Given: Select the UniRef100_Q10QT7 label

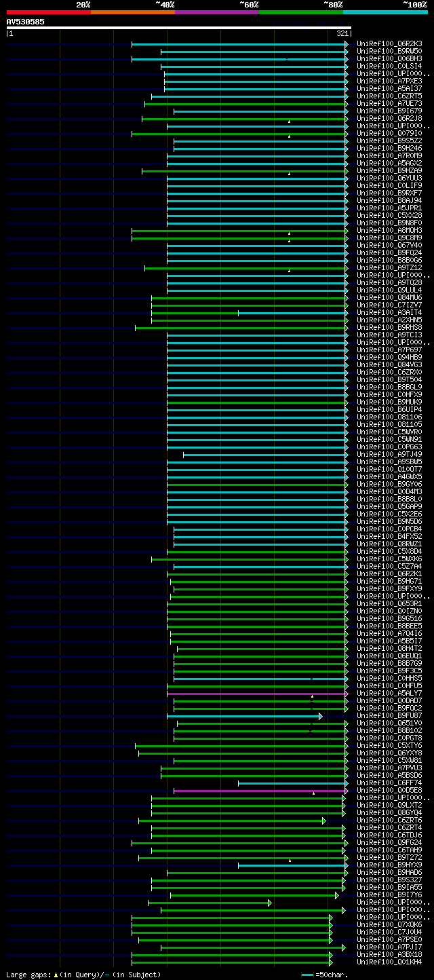Looking at the screenshot, I should tap(389, 470).
